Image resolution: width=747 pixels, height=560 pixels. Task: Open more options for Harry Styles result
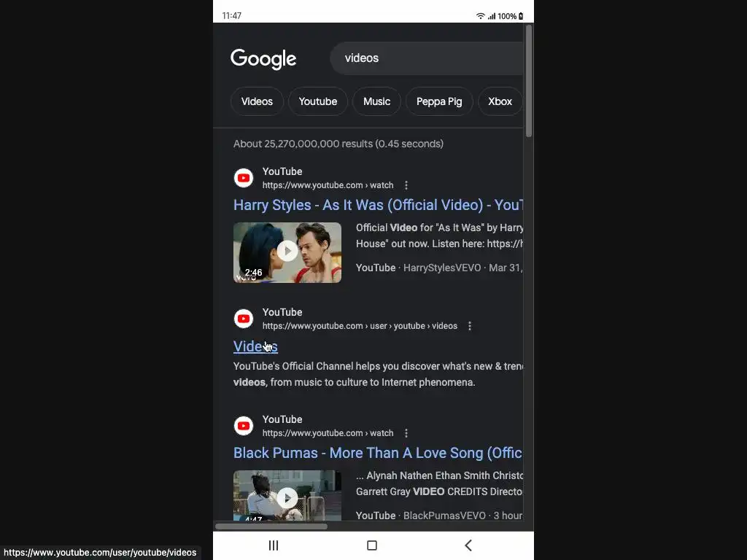coord(406,185)
